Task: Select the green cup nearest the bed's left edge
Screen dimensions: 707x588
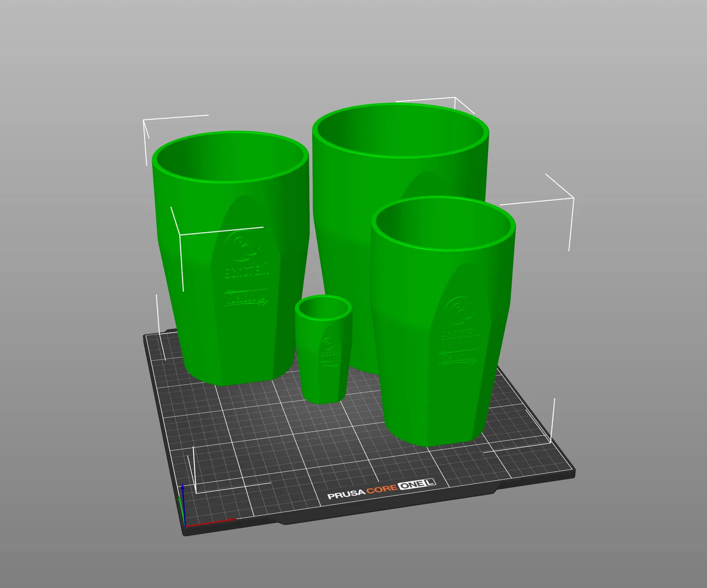Action: tap(230, 258)
